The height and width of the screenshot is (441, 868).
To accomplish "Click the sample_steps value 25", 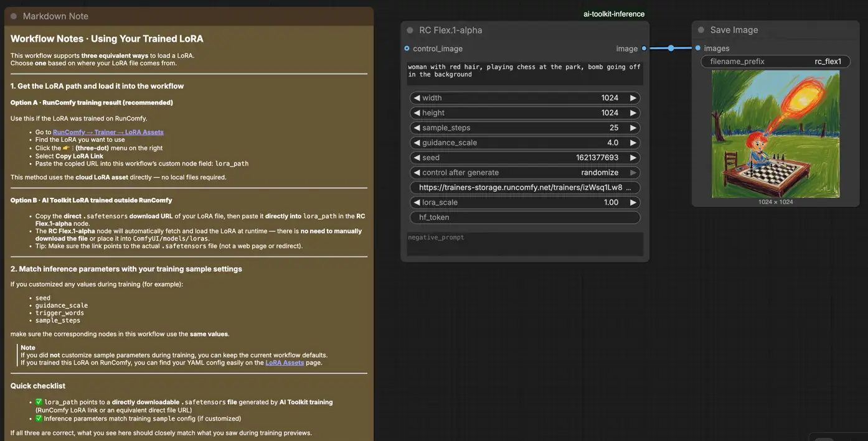I will pyautogui.click(x=614, y=128).
